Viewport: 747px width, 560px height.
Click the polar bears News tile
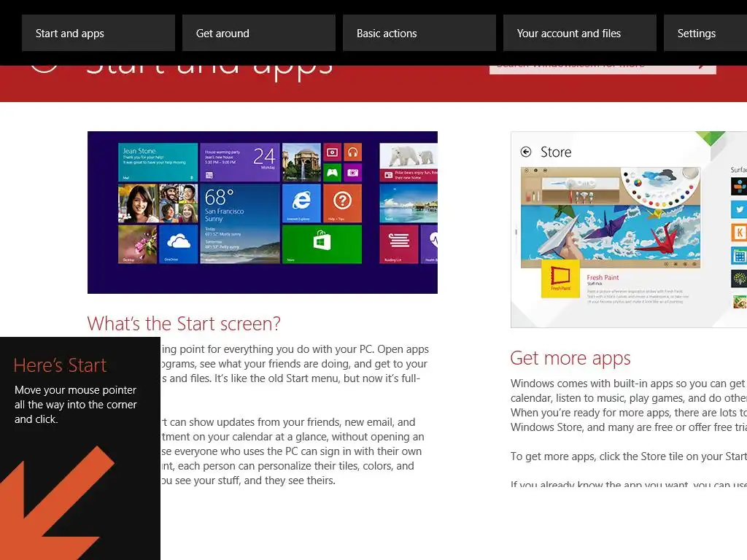point(409,163)
